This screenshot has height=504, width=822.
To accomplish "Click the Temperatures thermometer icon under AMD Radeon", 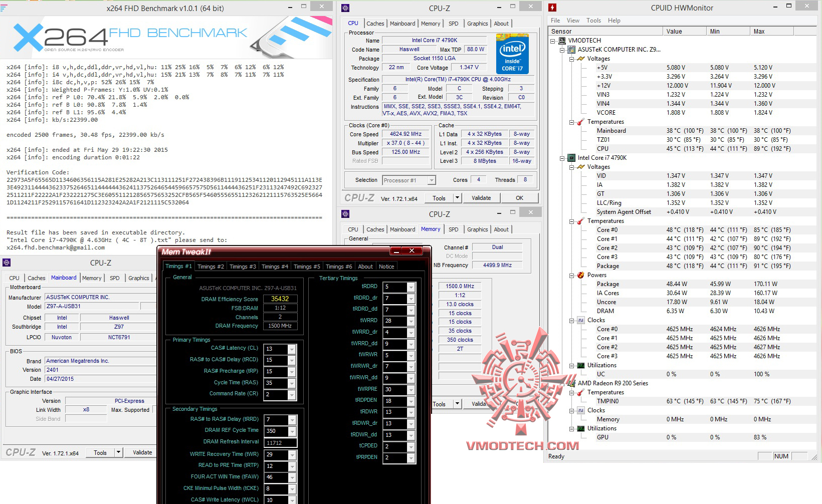I will [x=581, y=392].
